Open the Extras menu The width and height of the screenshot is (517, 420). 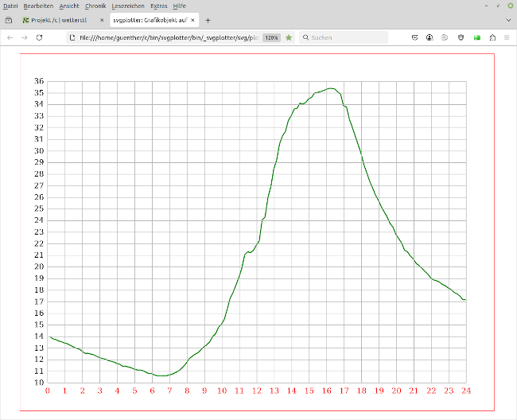pos(159,6)
